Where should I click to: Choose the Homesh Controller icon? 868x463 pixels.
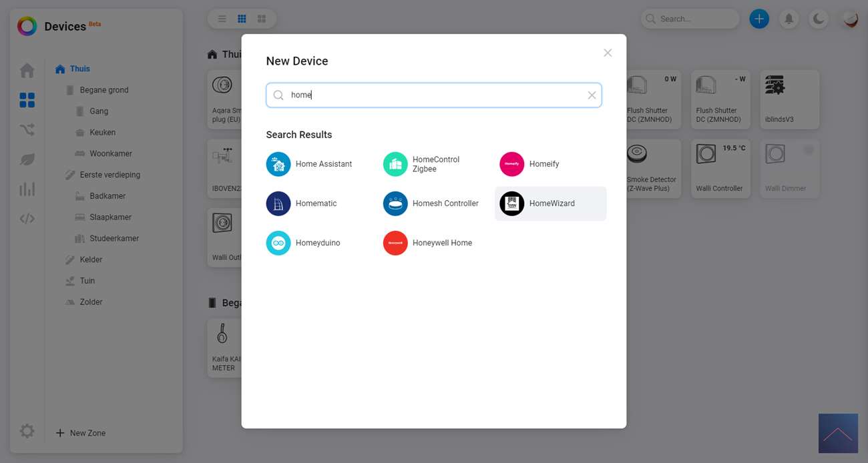click(x=395, y=203)
